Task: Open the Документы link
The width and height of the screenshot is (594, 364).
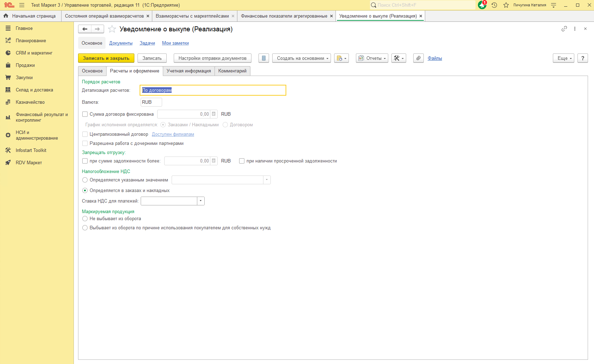Action: point(121,43)
